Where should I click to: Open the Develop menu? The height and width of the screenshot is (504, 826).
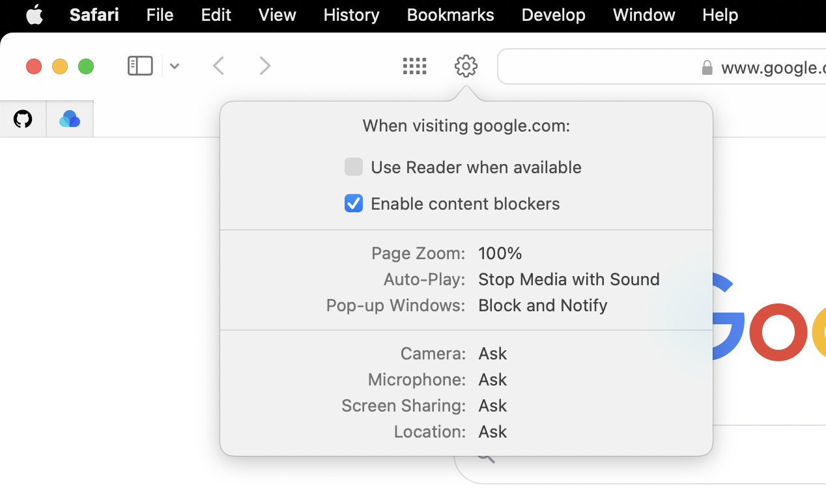point(553,14)
